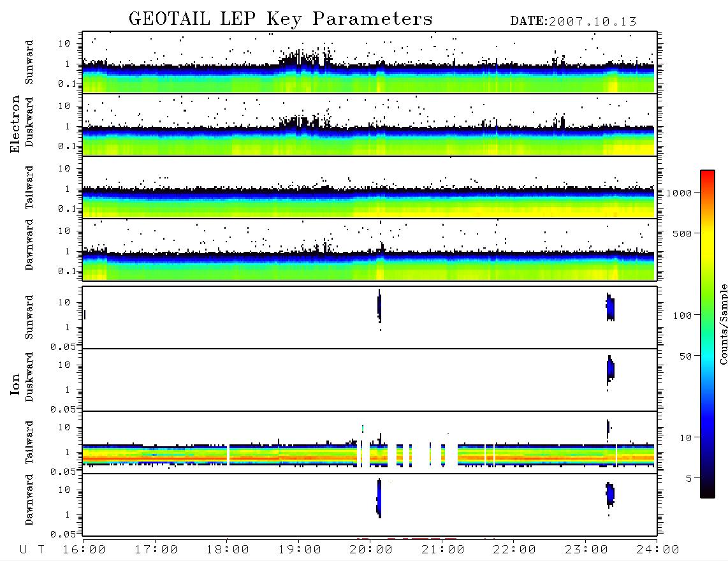
Task: Click the '100' color bar tick label
Action: pyautogui.click(x=683, y=316)
